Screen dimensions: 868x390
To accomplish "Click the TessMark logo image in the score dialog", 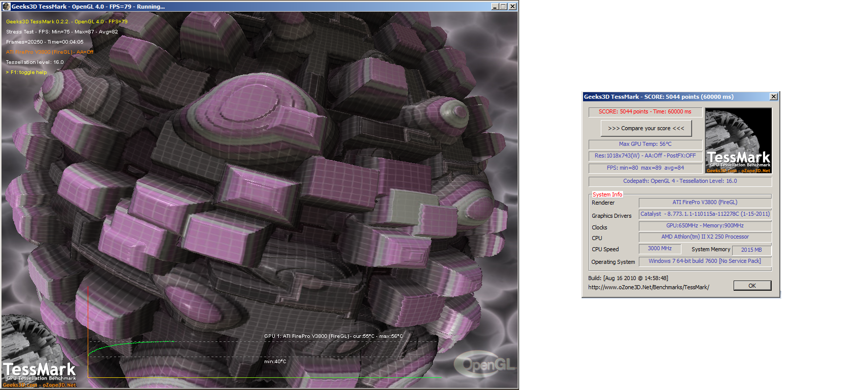I will (738, 140).
